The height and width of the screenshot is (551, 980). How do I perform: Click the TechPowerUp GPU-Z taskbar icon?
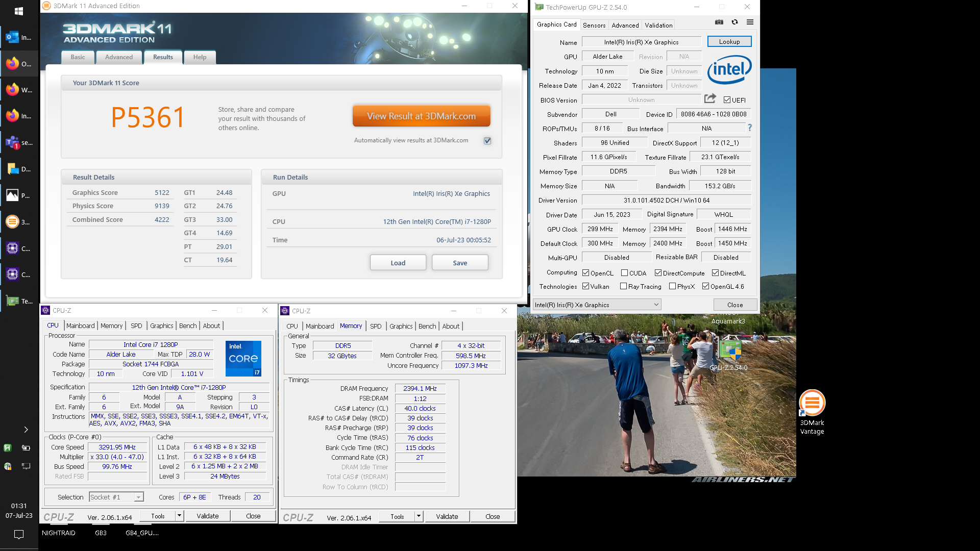[x=19, y=301]
